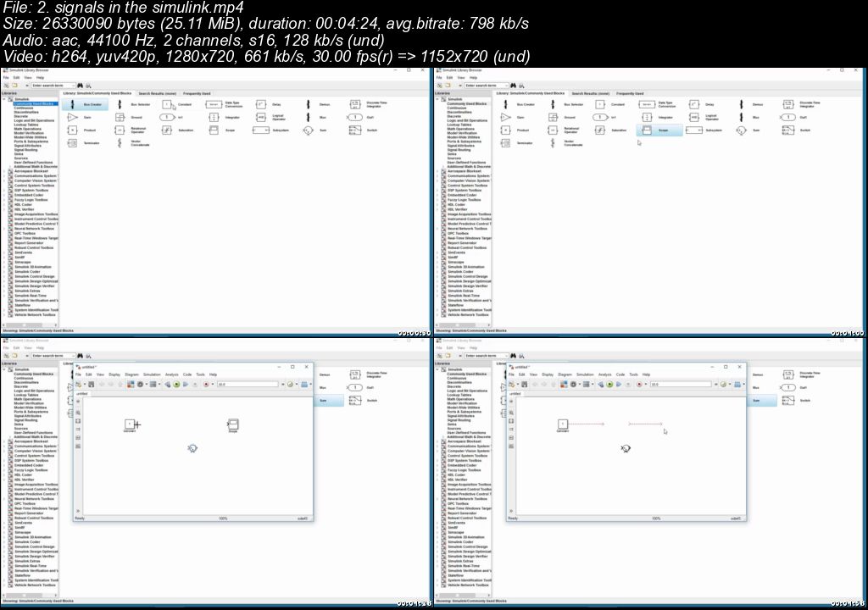Click Out1 block in top-right frame
The width and height of the screenshot is (868, 610).
point(794,118)
